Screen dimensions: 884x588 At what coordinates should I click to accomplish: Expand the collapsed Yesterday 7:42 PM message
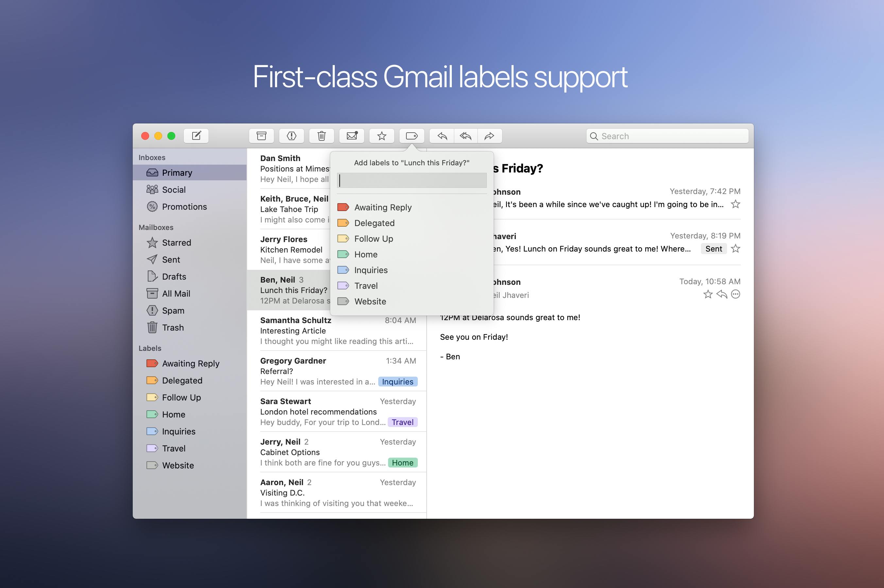coord(617,198)
